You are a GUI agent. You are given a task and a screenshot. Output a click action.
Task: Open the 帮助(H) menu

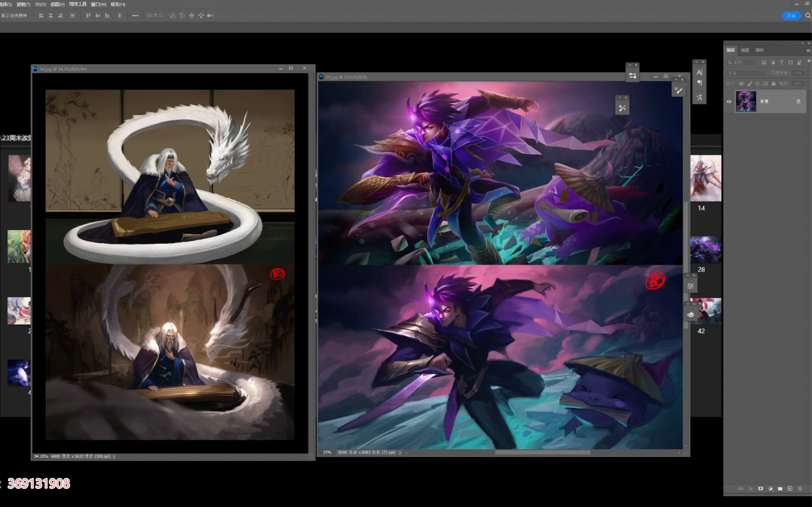118,4
